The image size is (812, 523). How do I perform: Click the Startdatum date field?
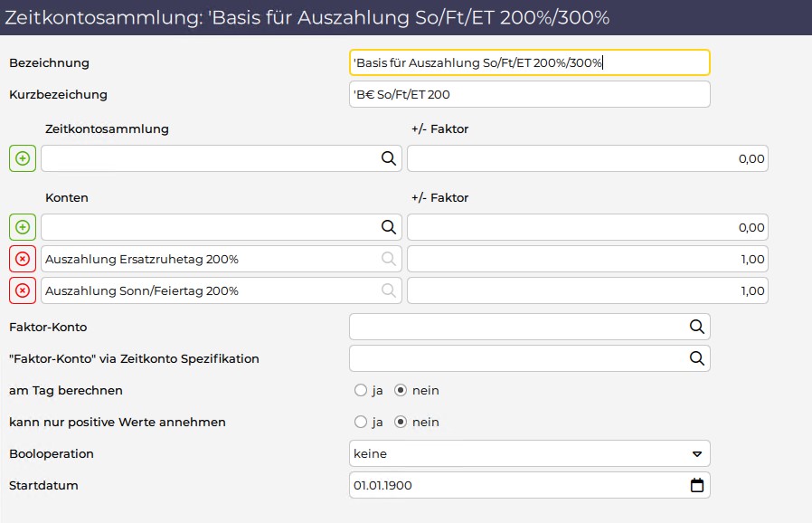pos(529,485)
